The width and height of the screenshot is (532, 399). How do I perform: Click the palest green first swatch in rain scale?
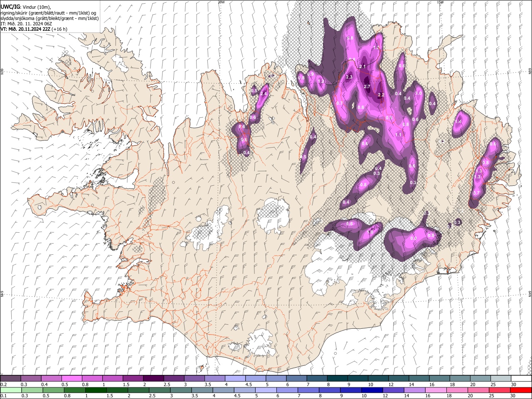[x=10, y=390]
